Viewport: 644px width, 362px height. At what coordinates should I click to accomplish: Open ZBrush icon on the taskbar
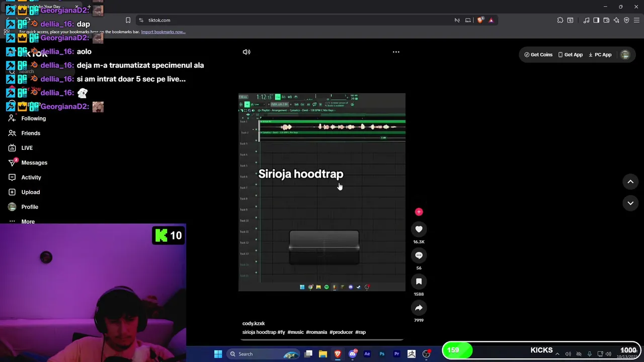point(411,354)
